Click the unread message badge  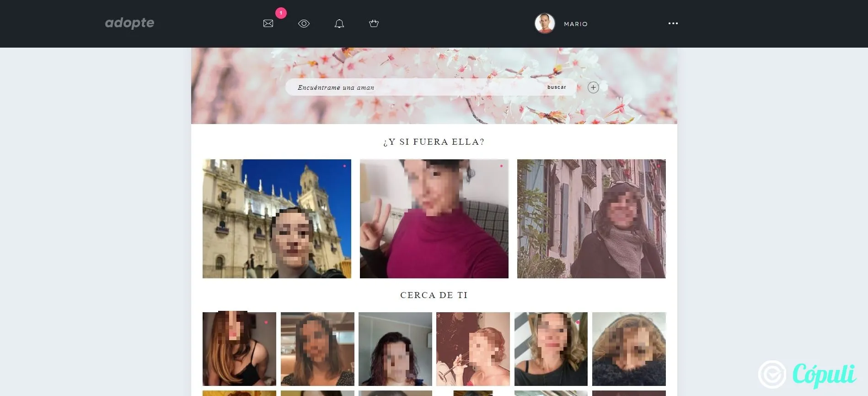pyautogui.click(x=281, y=13)
